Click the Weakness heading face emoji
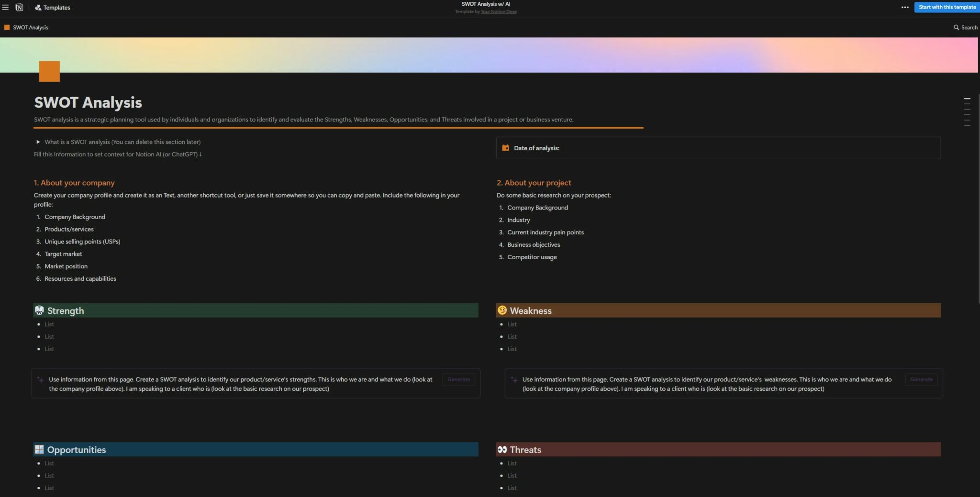The image size is (980, 497). click(x=502, y=310)
